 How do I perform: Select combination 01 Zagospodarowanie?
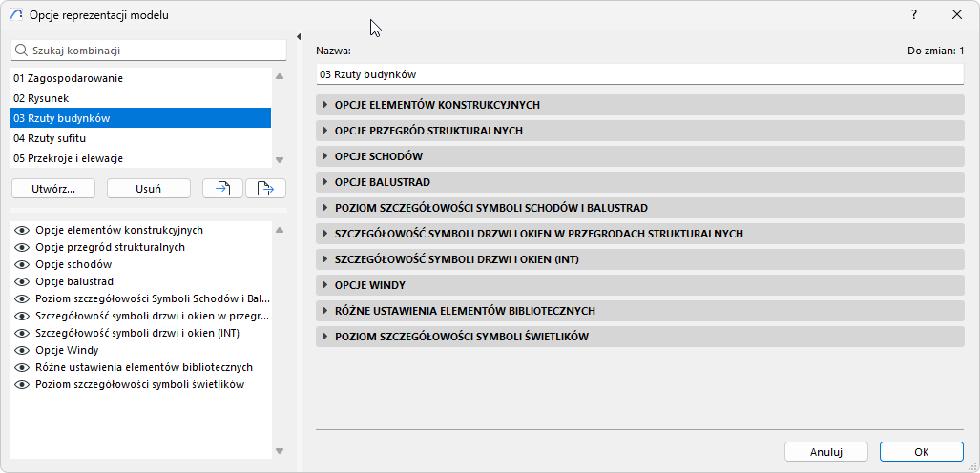140,78
